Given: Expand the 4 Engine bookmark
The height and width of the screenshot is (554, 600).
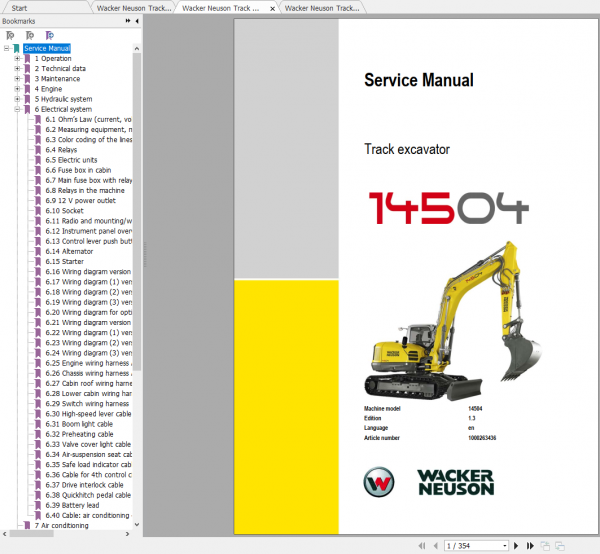Looking at the screenshot, I should 17,89.
